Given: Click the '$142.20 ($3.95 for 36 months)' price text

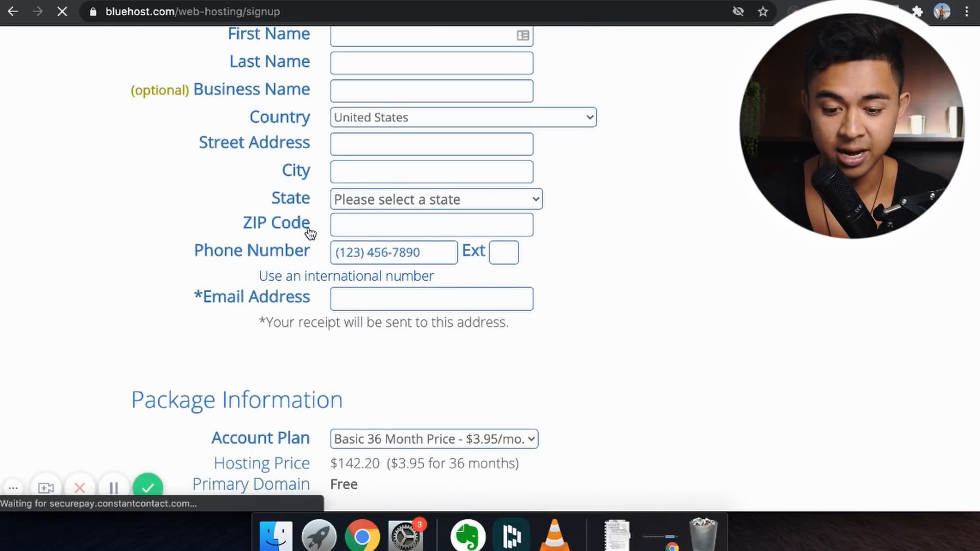Looking at the screenshot, I should (x=425, y=463).
